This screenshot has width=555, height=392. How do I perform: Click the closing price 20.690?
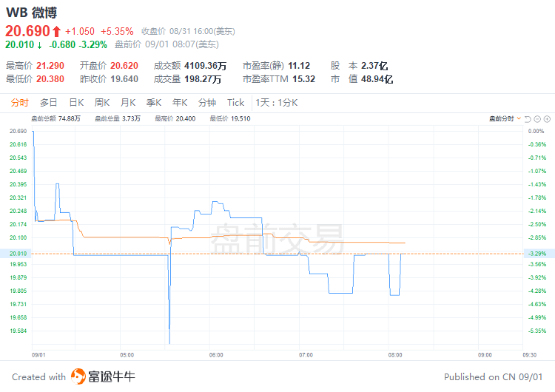pyautogui.click(x=27, y=31)
